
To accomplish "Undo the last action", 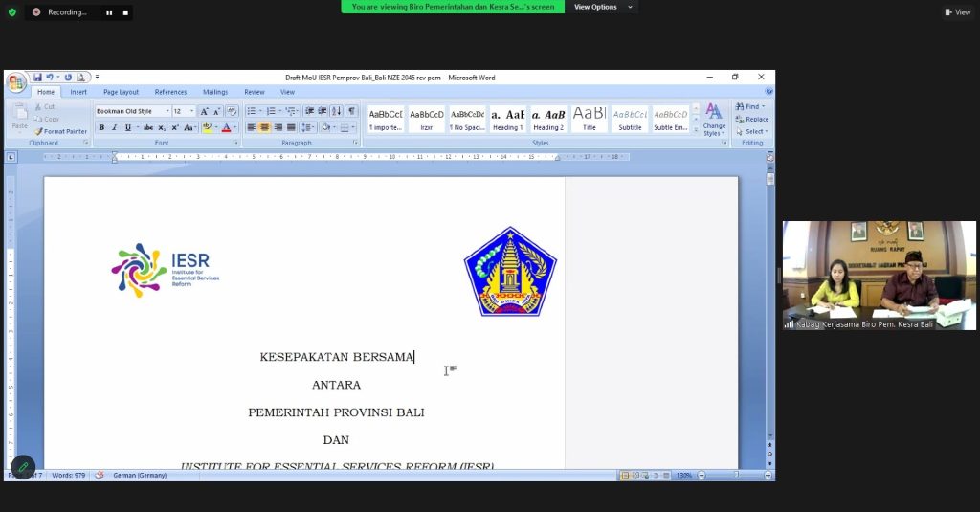I will (x=50, y=78).
